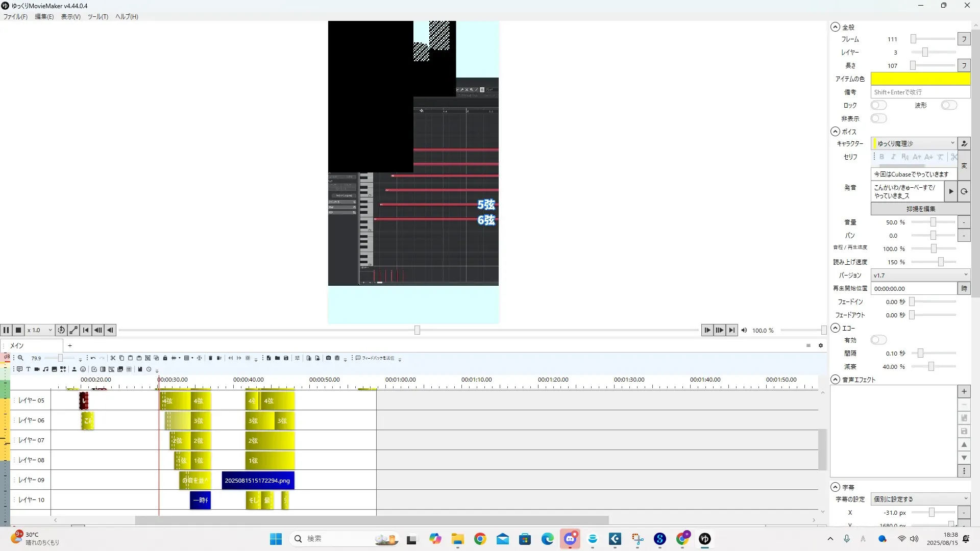Select the 2025081515172294.png clip on timeline

258,481
